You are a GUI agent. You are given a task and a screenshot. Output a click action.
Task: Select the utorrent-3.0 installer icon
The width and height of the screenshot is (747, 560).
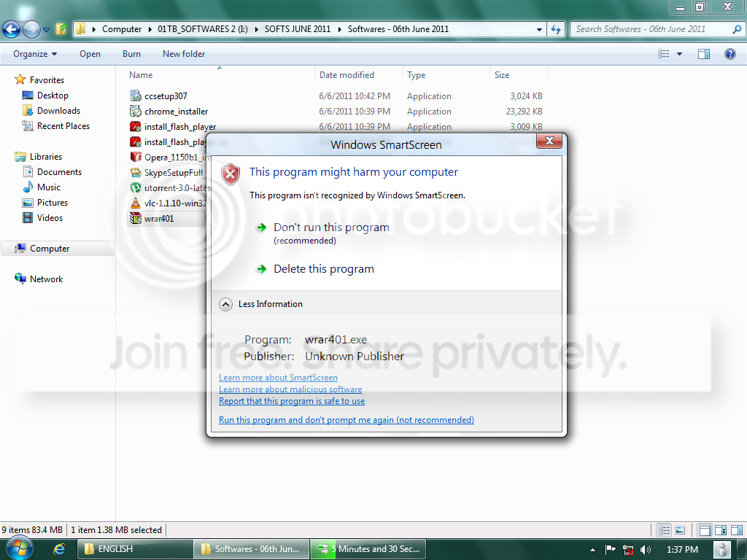135,187
